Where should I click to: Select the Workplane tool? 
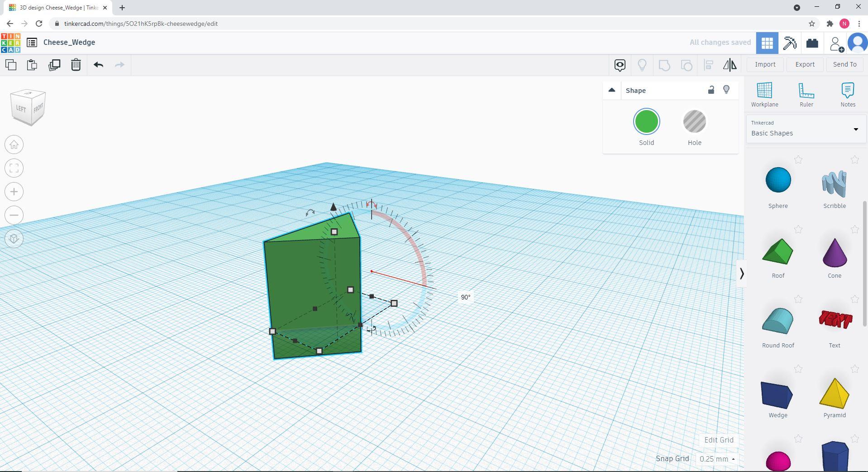coord(765,95)
